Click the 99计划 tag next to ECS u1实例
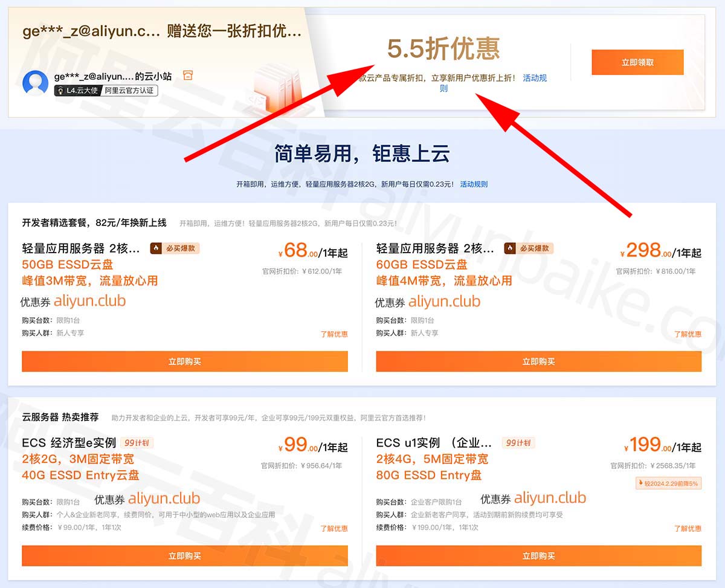This screenshot has width=725, height=588. tap(518, 443)
